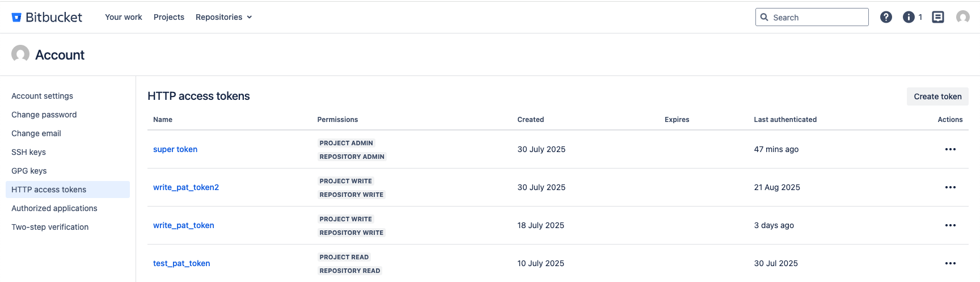Focus the Search input field
This screenshot has height=282, width=980.
(817, 17)
